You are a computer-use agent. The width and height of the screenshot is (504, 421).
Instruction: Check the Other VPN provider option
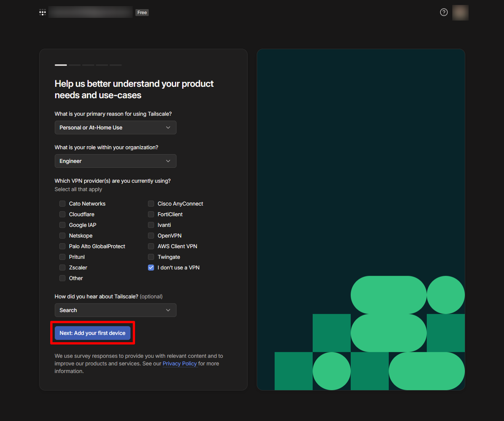(x=62, y=278)
